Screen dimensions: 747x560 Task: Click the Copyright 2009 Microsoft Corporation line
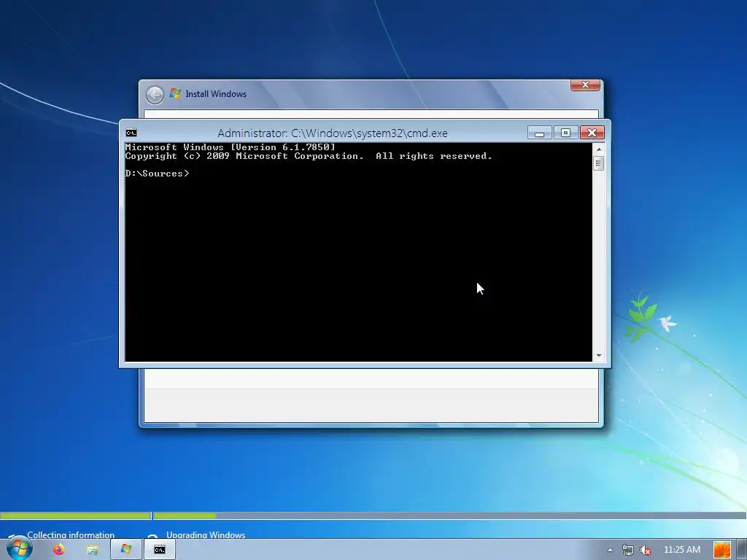tap(309, 156)
